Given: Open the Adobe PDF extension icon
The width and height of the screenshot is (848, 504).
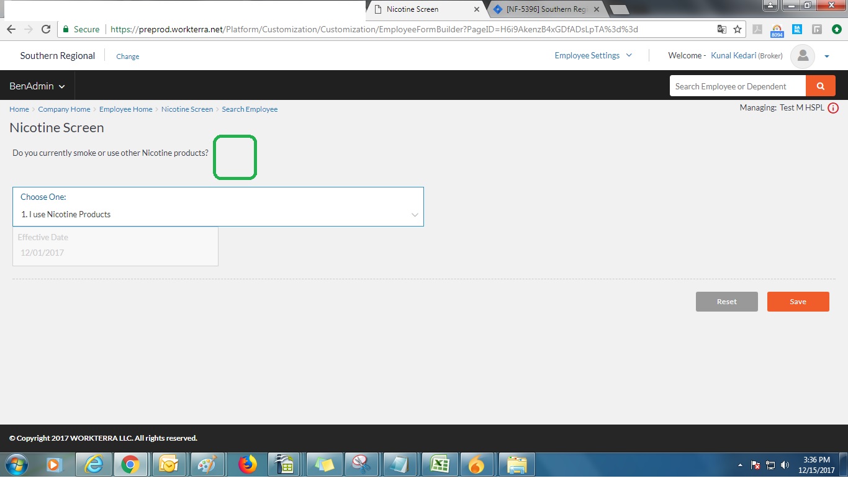Looking at the screenshot, I should click(757, 29).
